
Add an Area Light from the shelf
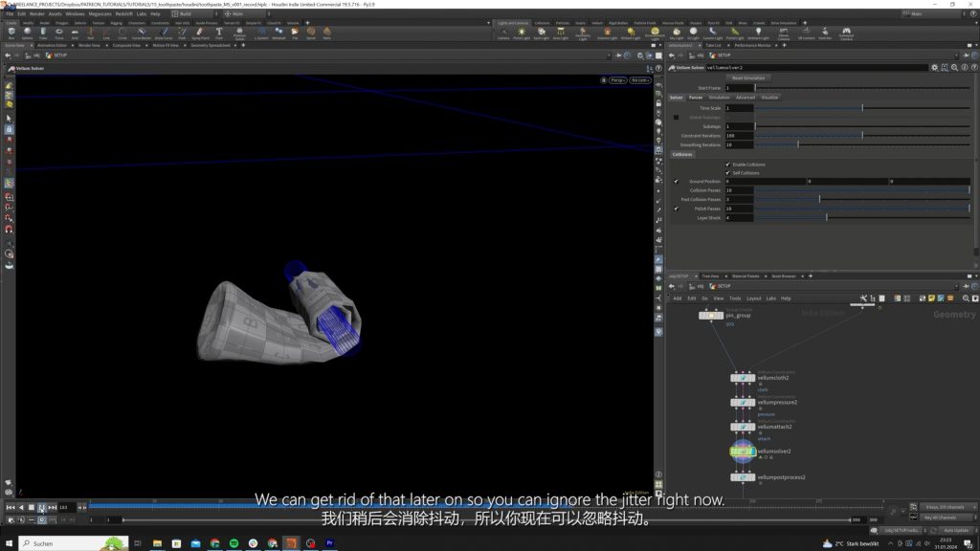coord(561,33)
